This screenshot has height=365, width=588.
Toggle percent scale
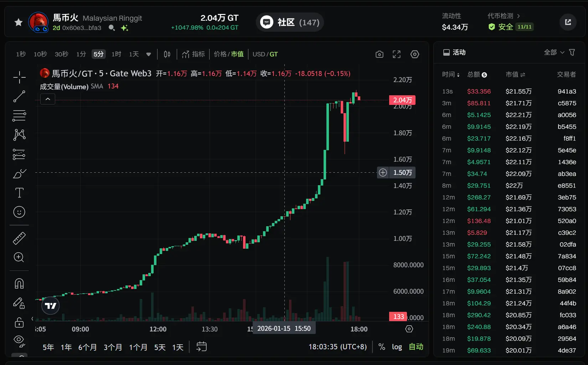[382, 347]
